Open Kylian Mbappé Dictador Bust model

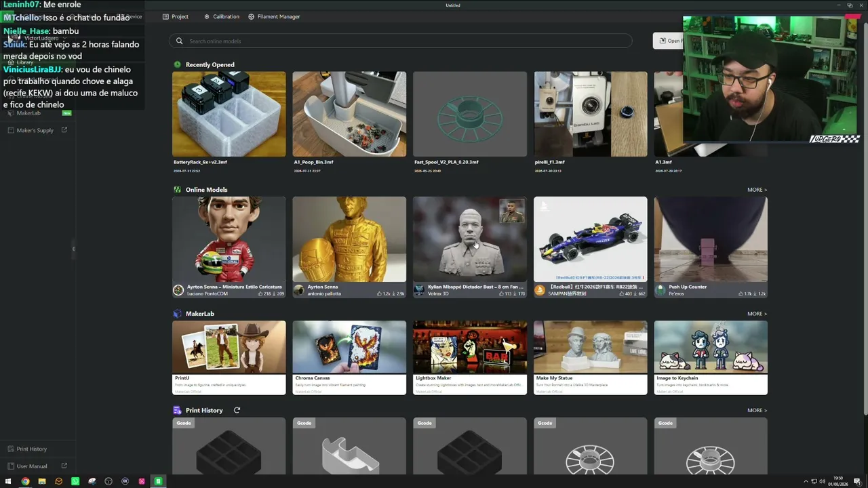[x=470, y=247]
